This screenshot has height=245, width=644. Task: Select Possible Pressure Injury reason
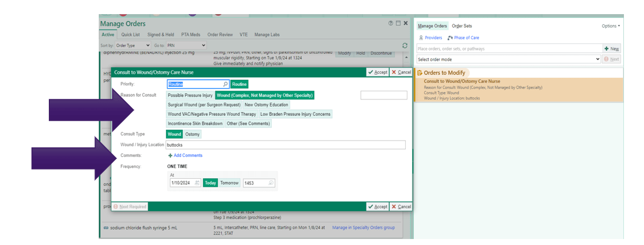(x=190, y=96)
